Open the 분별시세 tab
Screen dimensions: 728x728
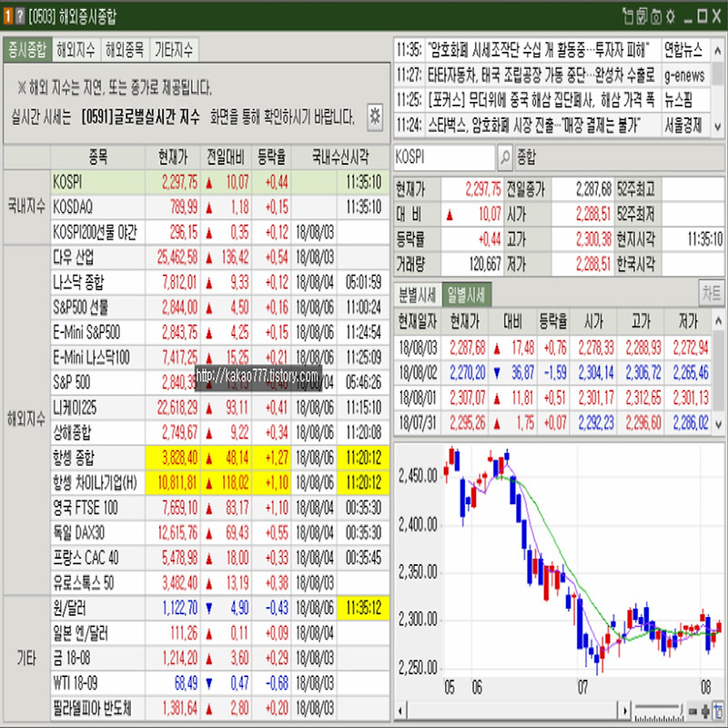coord(418,294)
